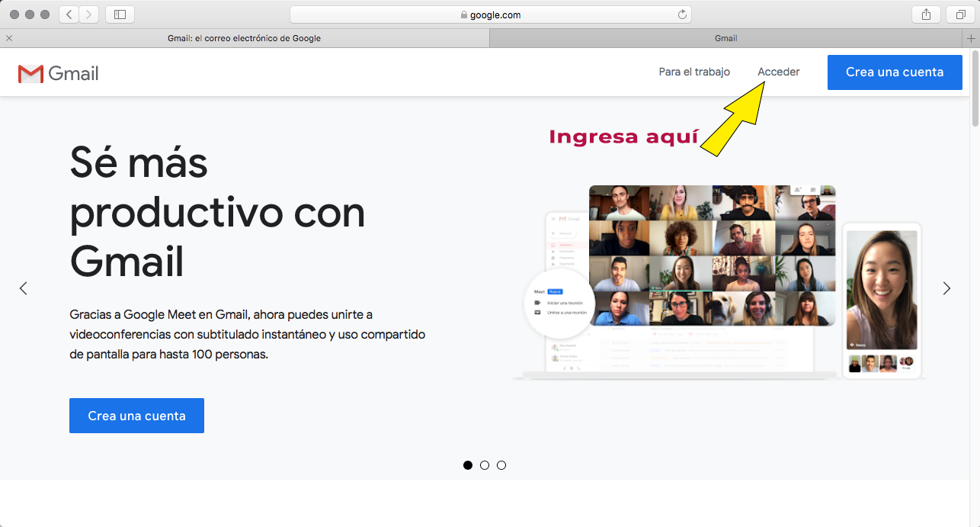
Task: Go forward with Safari's forward arrow
Action: coord(89,14)
